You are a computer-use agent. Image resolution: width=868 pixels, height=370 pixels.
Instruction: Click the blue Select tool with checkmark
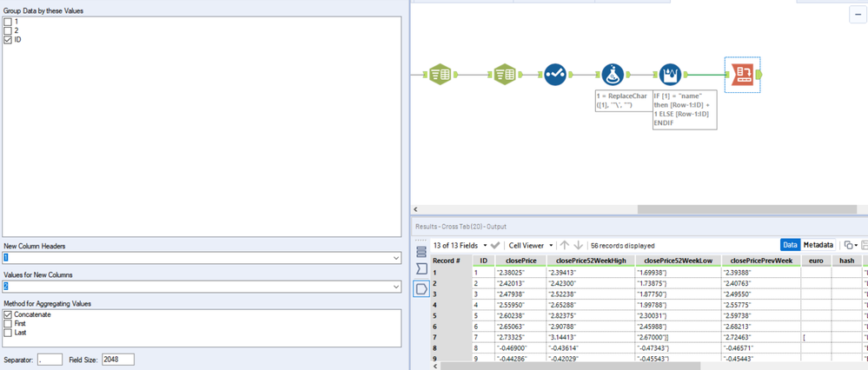coord(554,75)
